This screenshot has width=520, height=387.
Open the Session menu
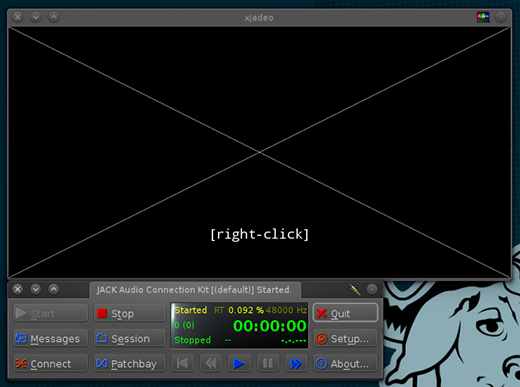tap(130, 339)
